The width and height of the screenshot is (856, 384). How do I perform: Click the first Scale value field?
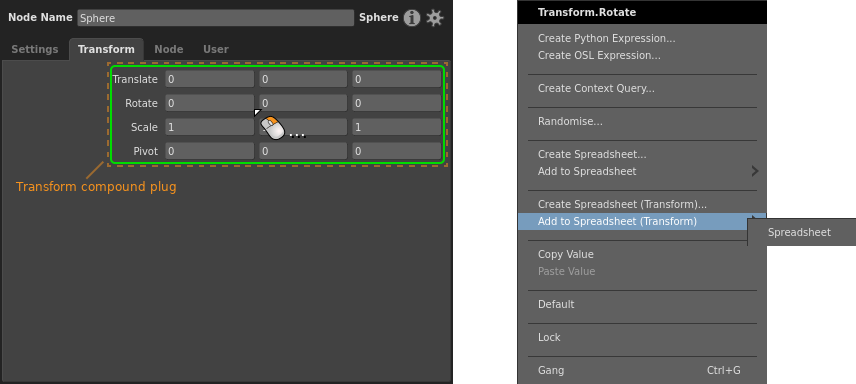tap(210, 127)
